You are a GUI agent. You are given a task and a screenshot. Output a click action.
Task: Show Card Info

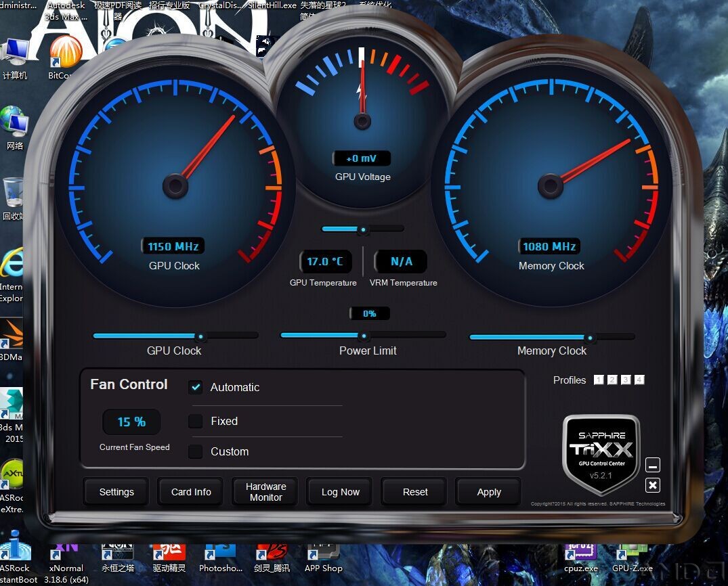click(x=191, y=492)
